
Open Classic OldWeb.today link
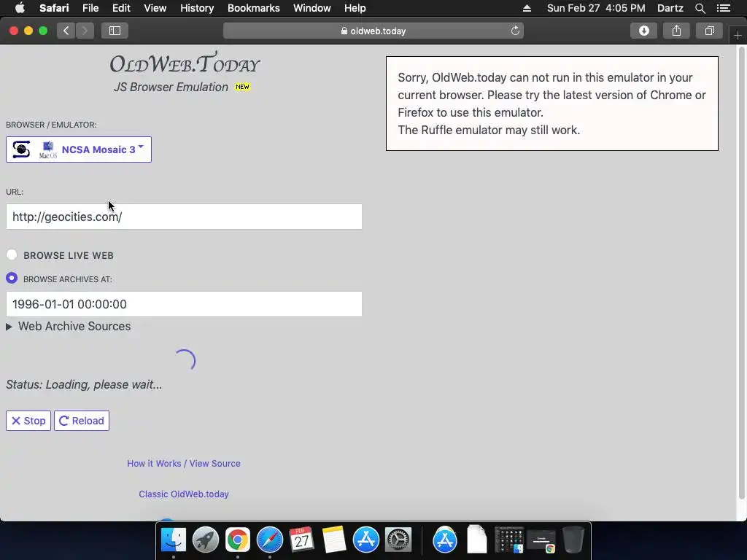(x=184, y=494)
